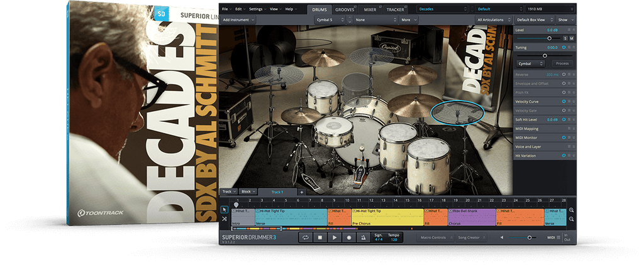Toggle the metronome
The width and height of the screenshot is (644, 265).
363,237
